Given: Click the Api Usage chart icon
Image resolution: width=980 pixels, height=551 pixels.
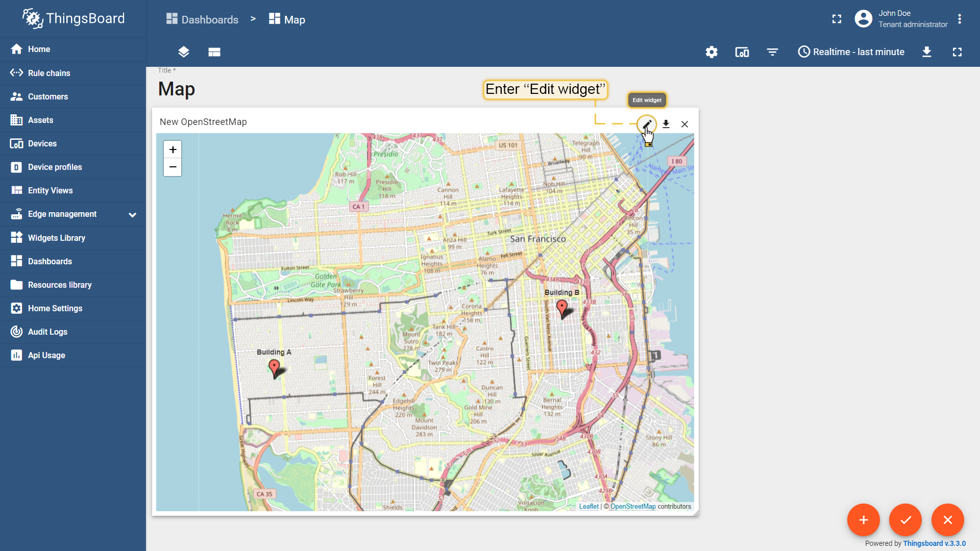Looking at the screenshot, I should coord(16,355).
